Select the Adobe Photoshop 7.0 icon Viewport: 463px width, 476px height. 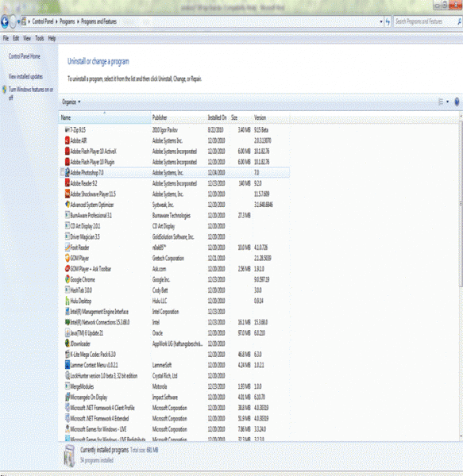pos(68,172)
